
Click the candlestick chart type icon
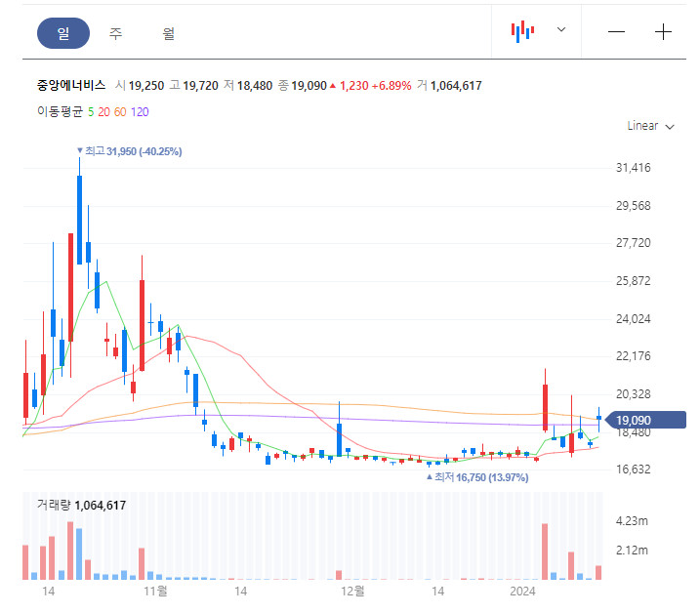[522, 31]
